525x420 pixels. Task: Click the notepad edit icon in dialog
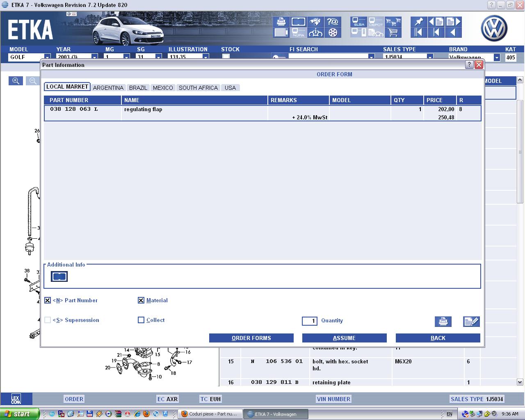471,322
